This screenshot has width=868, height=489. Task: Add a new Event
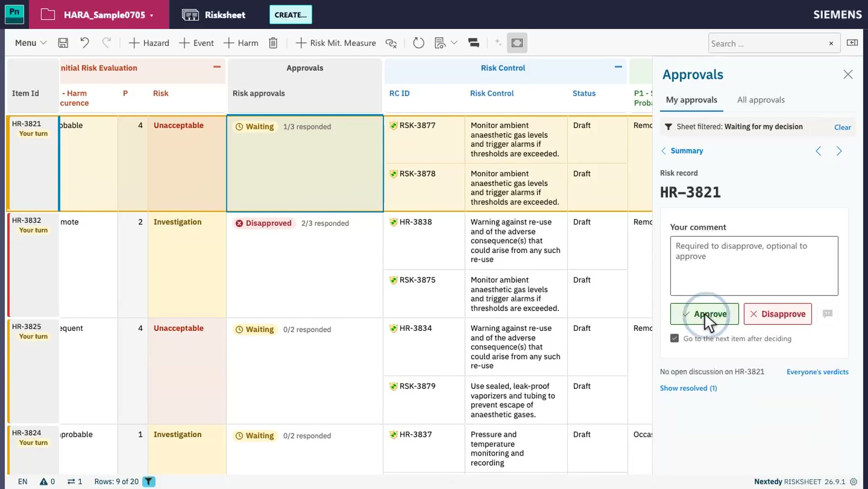pos(196,43)
